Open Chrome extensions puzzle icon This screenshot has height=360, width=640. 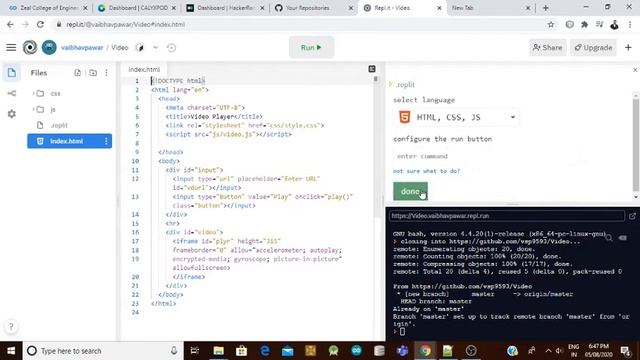tap(584, 24)
